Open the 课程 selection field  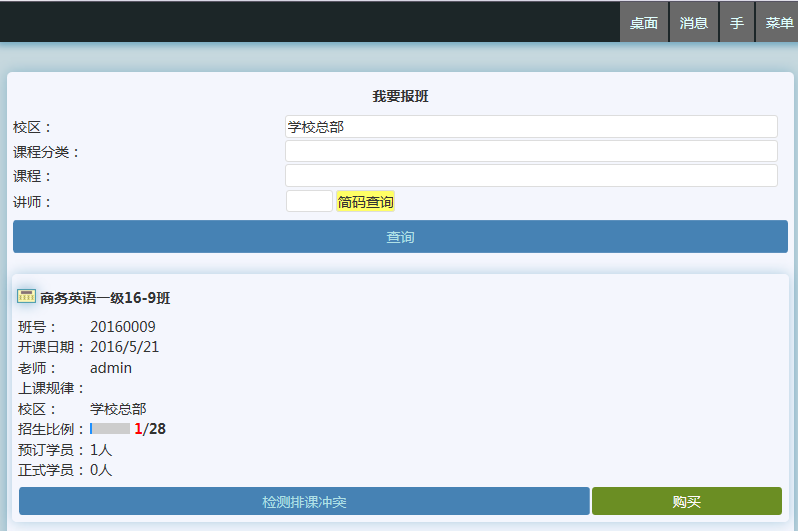(x=531, y=176)
